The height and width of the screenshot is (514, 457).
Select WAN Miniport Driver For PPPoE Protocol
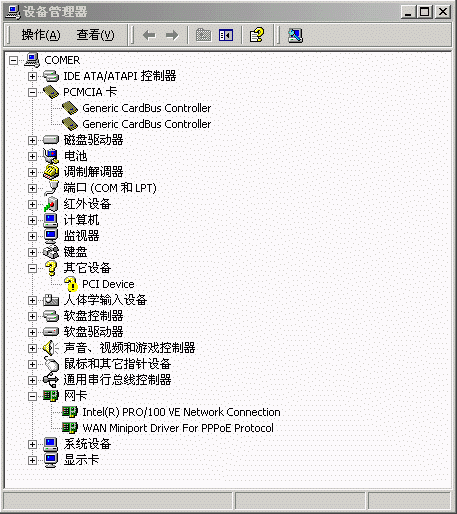[x=178, y=428]
